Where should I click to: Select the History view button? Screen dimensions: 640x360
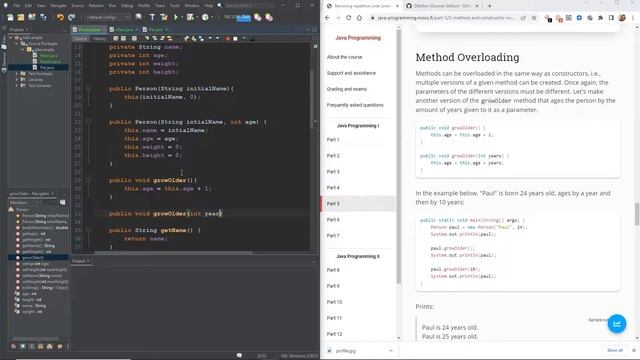pos(100,38)
